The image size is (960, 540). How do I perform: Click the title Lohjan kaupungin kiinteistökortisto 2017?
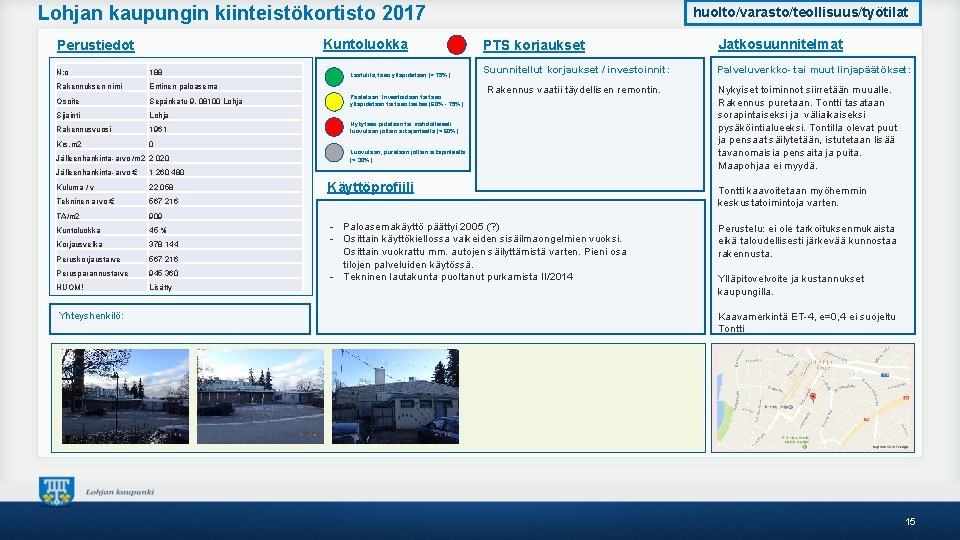231,13
